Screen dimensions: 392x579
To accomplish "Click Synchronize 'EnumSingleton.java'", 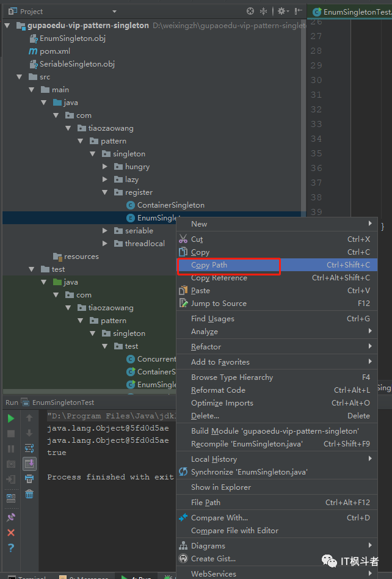I will [x=277, y=472].
